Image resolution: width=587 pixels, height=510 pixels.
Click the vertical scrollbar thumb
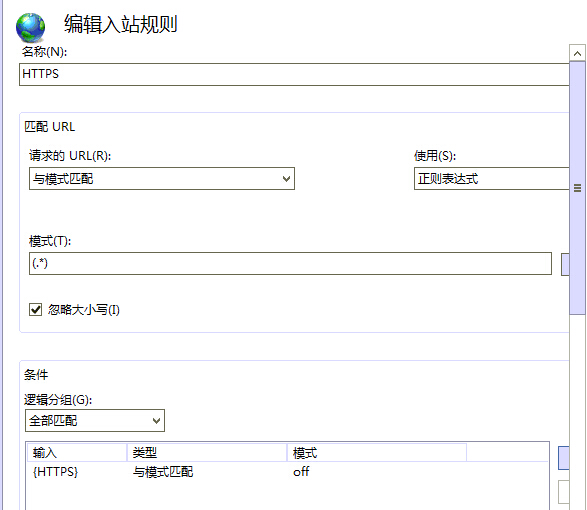tap(577, 188)
